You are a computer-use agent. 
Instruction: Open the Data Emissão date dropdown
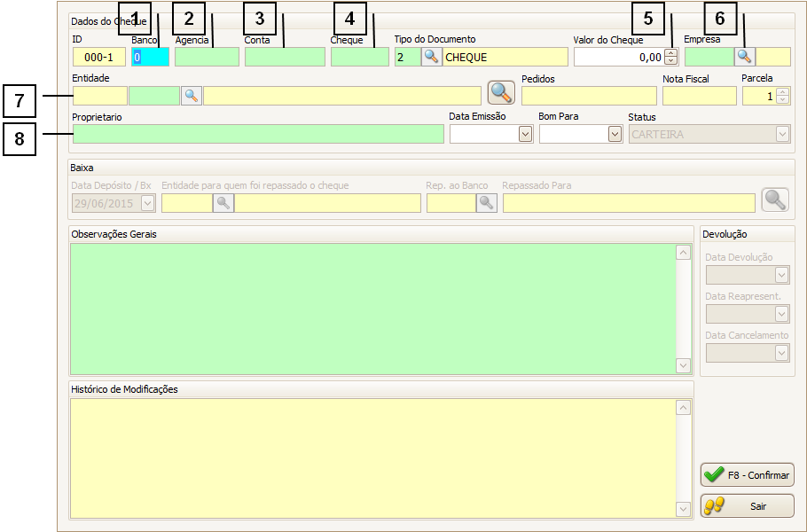tap(525, 134)
